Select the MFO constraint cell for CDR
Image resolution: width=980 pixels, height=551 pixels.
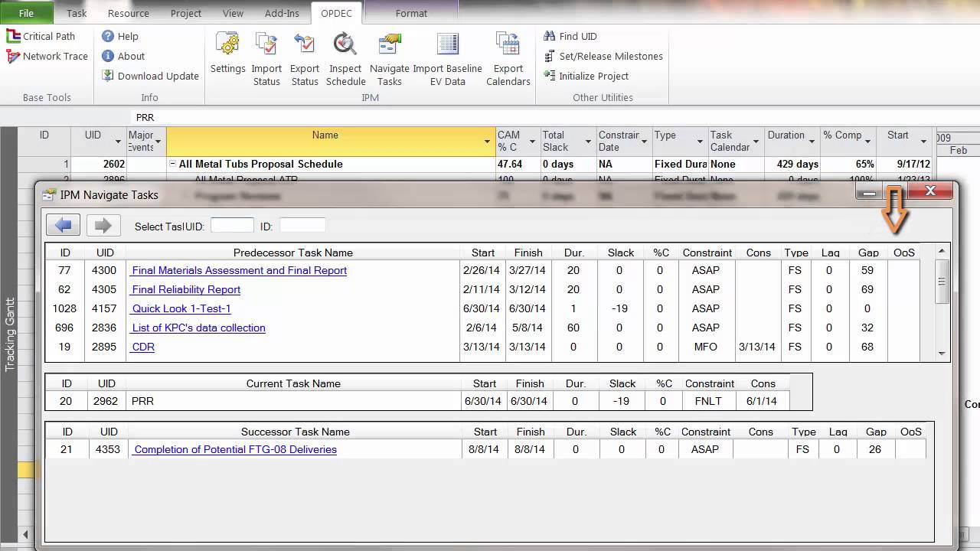706,347
